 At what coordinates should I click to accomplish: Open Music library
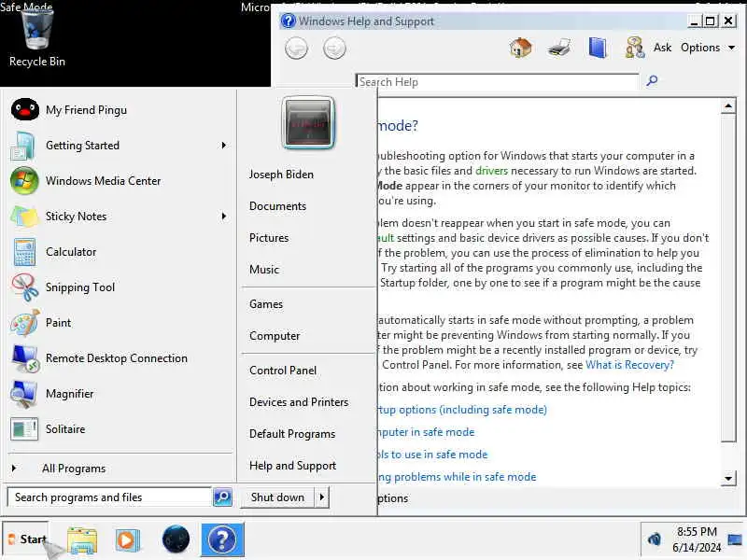coord(264,270)
